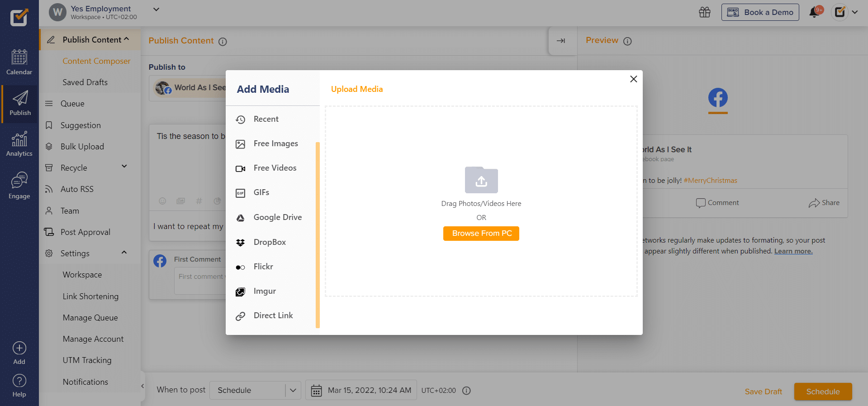Click the media image icon in composer
Viewport: 868px width, 406px height.
point(180,201)
